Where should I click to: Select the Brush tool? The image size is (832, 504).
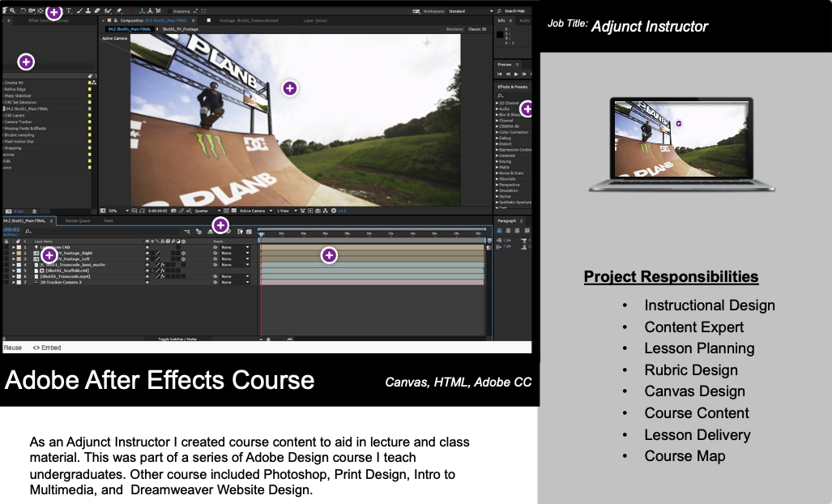[79, 11]
